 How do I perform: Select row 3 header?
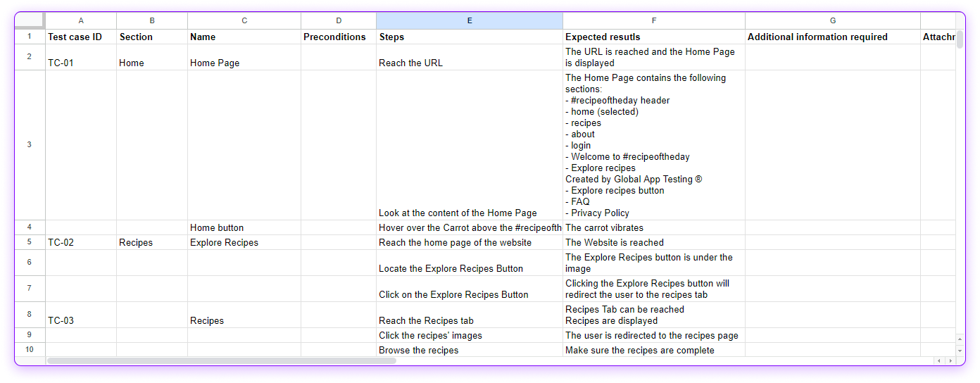pyautogui.click(x=30, y=145)
